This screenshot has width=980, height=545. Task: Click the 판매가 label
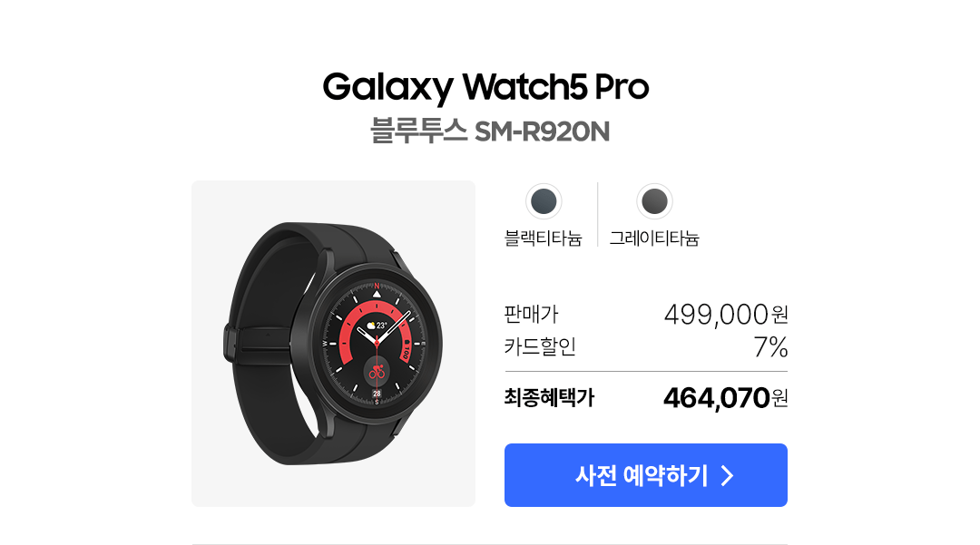click(531, 314)
